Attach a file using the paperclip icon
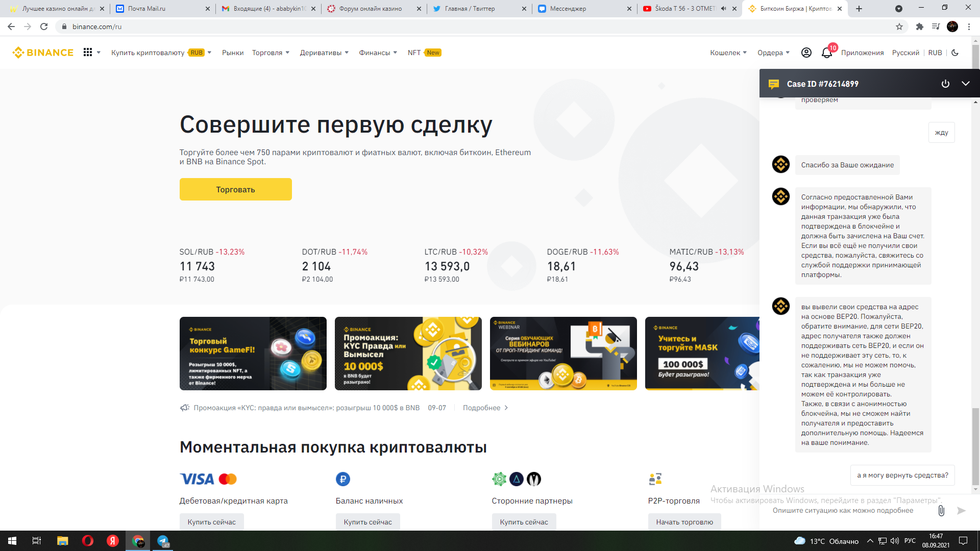Viewport: 980px width, 551px height. point(941,511)
